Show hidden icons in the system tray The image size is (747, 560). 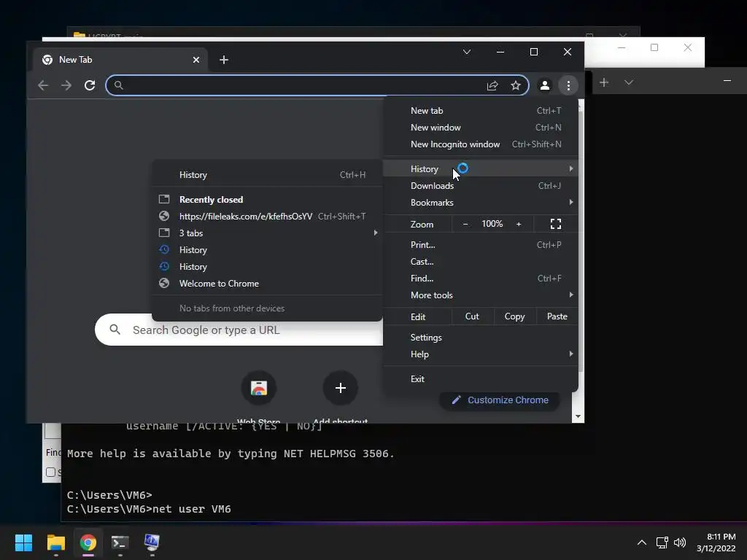click(x=642, y=542)
